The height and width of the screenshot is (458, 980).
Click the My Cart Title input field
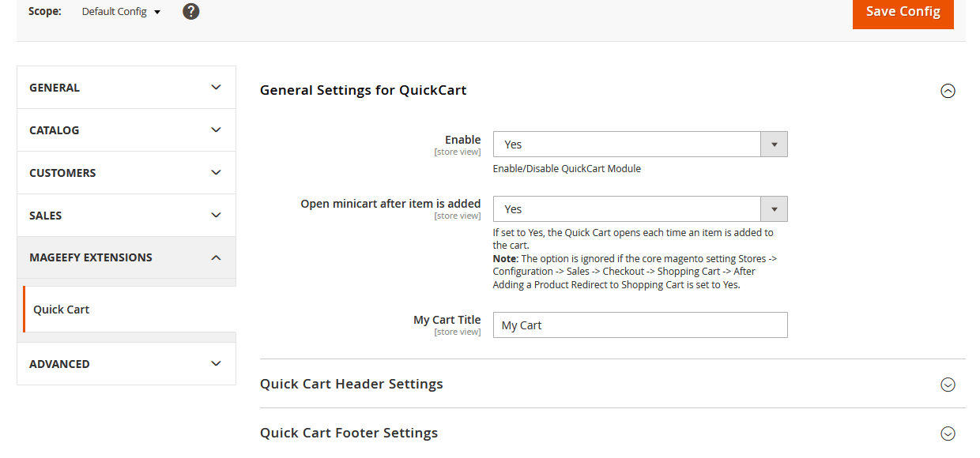[x=639, y=325]
